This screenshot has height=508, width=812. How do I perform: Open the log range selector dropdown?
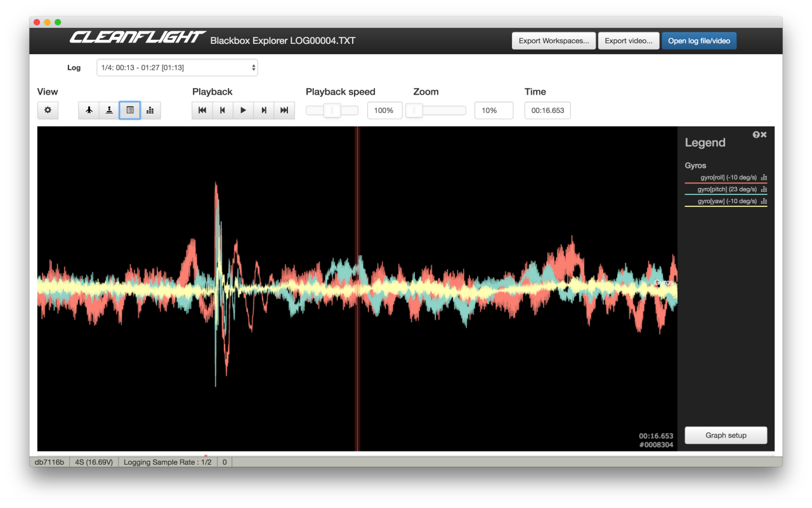tap(177, 67)
